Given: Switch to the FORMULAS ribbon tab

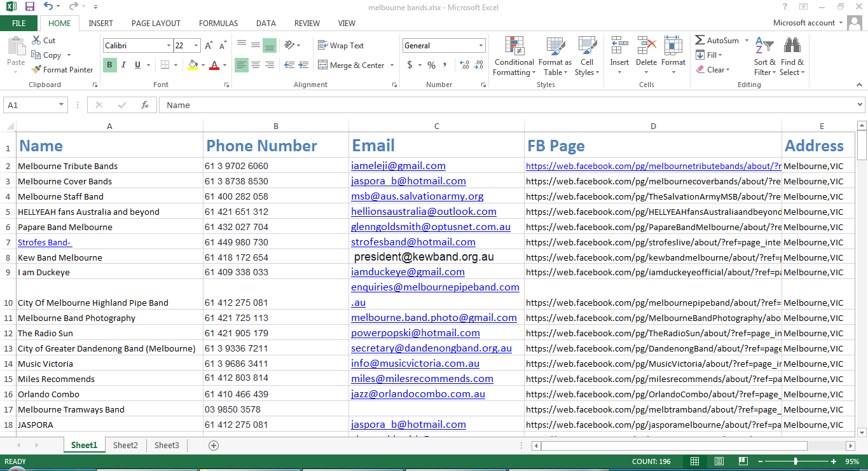Looking at the screenshot, I should 218,23.
